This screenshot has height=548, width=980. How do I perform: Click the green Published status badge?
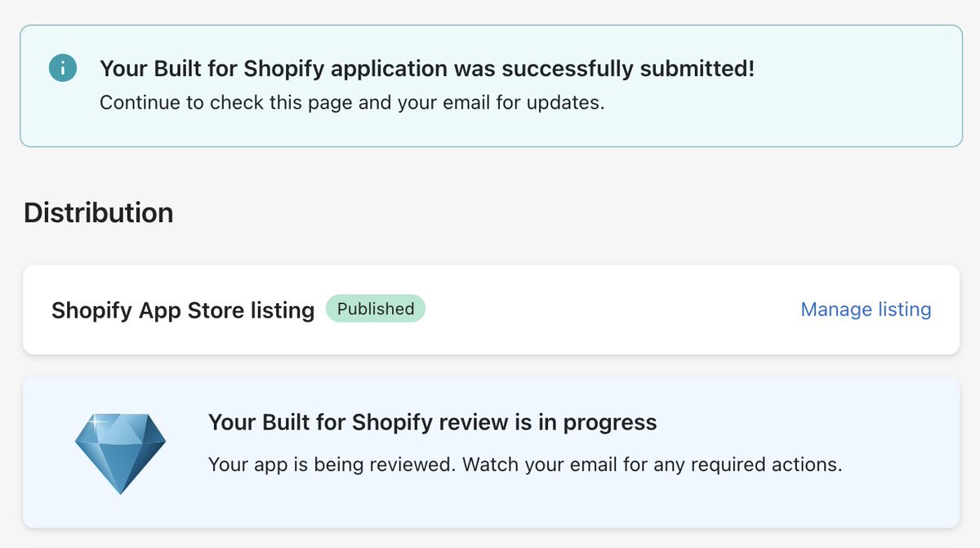click(x=376, y=309)
